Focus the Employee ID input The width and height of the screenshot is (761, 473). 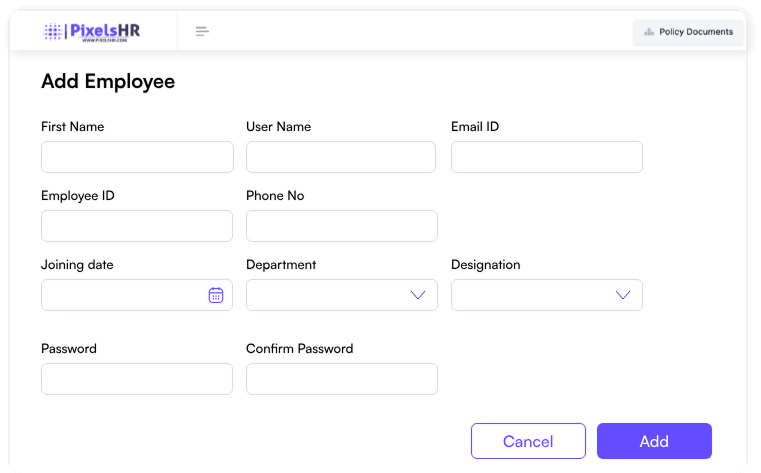point(137,226)
